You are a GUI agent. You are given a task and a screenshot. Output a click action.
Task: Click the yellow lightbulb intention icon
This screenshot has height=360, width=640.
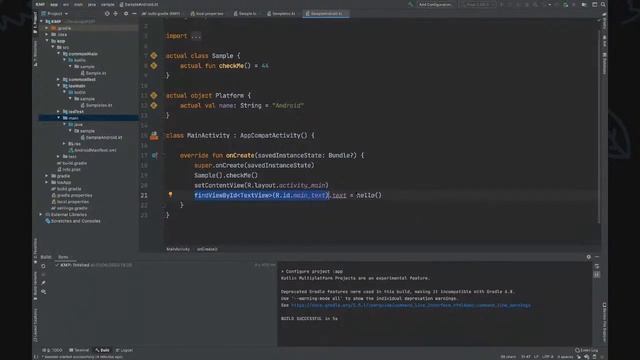[x=170, y=195]
